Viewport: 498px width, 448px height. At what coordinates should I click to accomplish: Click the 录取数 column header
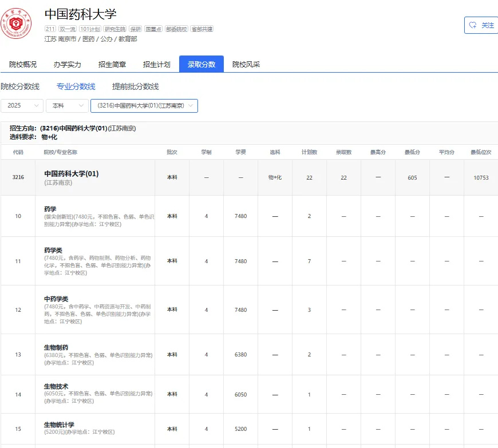[343, 152]
